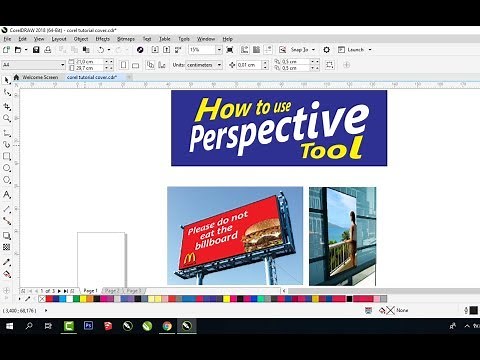Toggle show guidelines
This screenshot has height=360, width=480.
tap(268, 50)
